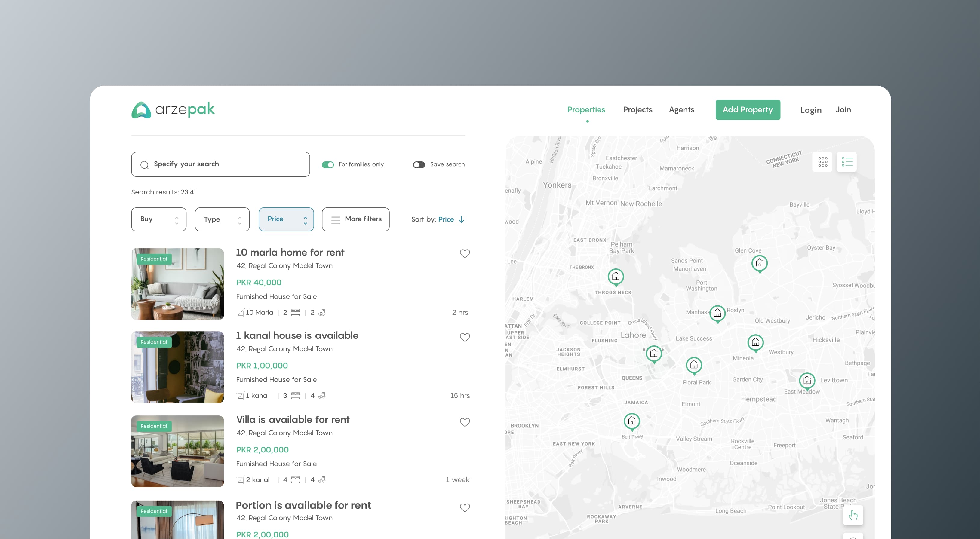
Task: Open 1 kanal house is available title
Action: (x=297, y=335)
